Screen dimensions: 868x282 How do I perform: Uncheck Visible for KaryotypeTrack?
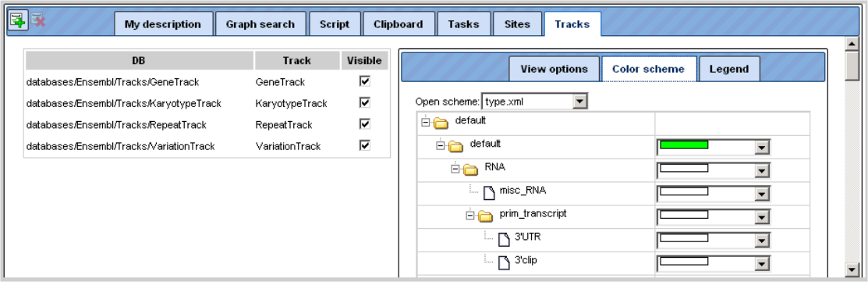pyautogui.click(x=365, y=102)
